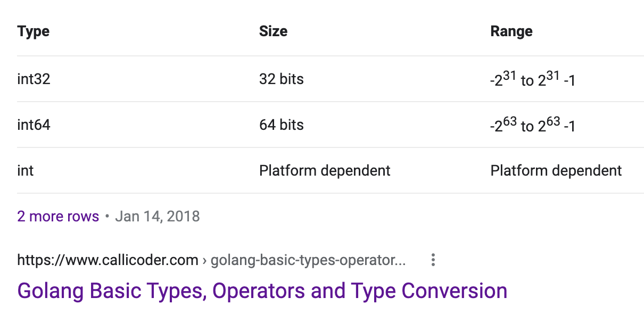Click the int32 table cell
The height and width of the screenshot is (314, 644).
pyautogui.click(x=34, y=79)
